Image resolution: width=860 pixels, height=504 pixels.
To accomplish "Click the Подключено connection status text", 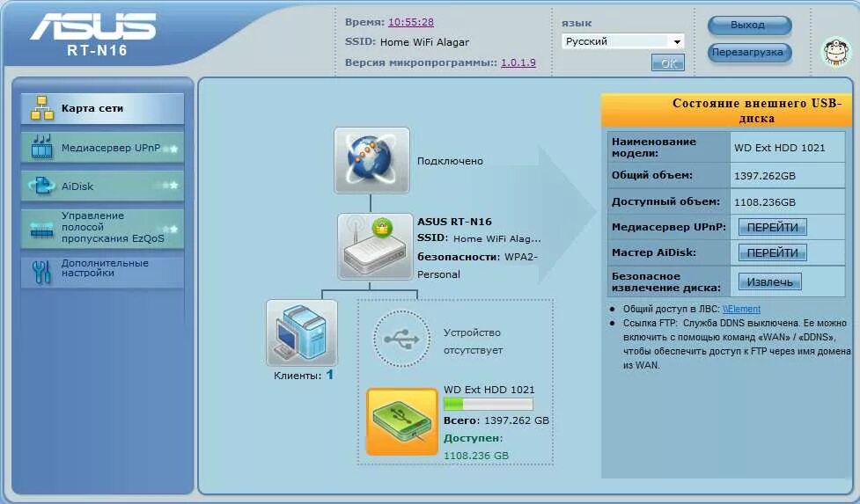I will [x=451, y=161].
